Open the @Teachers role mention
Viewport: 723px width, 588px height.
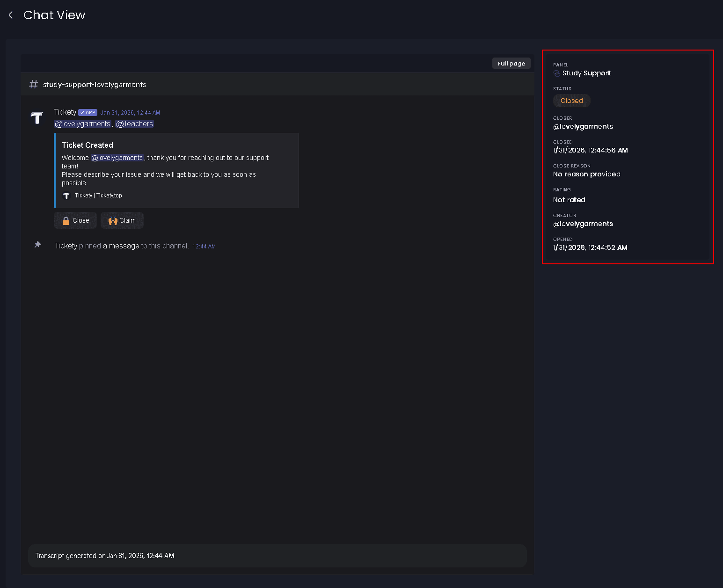135,124
